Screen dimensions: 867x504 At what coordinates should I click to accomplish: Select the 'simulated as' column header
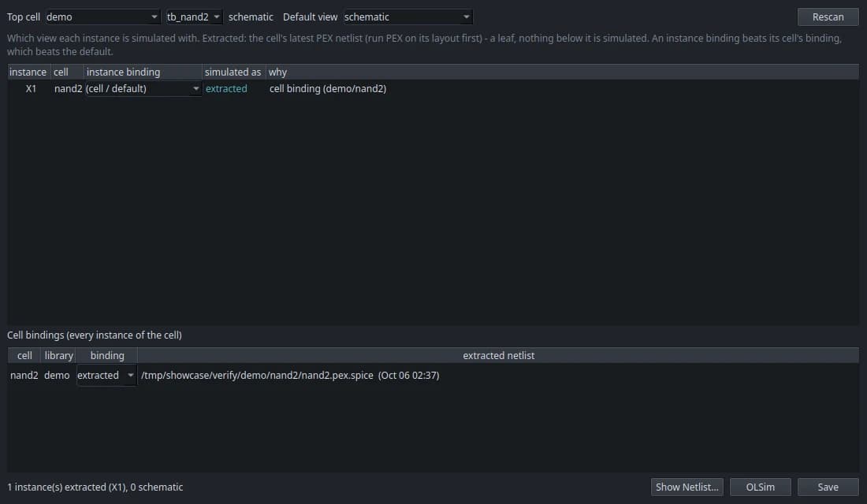click(233, 72)
